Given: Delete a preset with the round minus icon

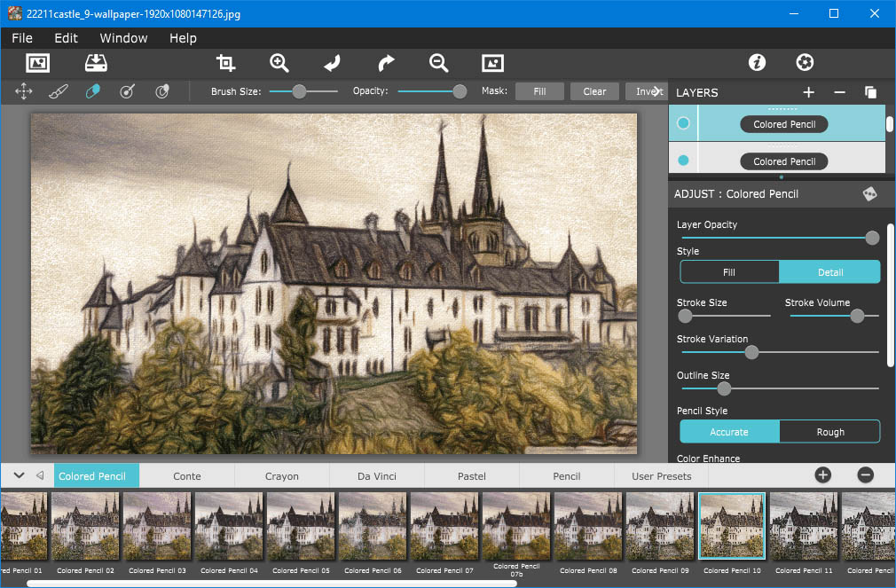Looking at the screenshot, I should point(866,475).
